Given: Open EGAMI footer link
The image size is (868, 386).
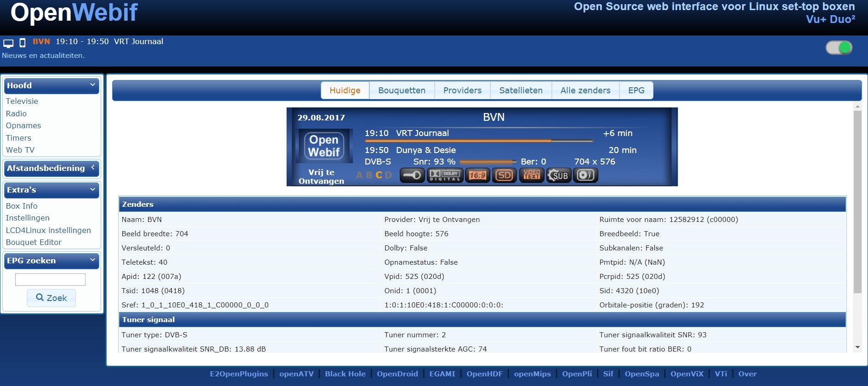Looking at the screenshot, I should [x=442, y=374].
